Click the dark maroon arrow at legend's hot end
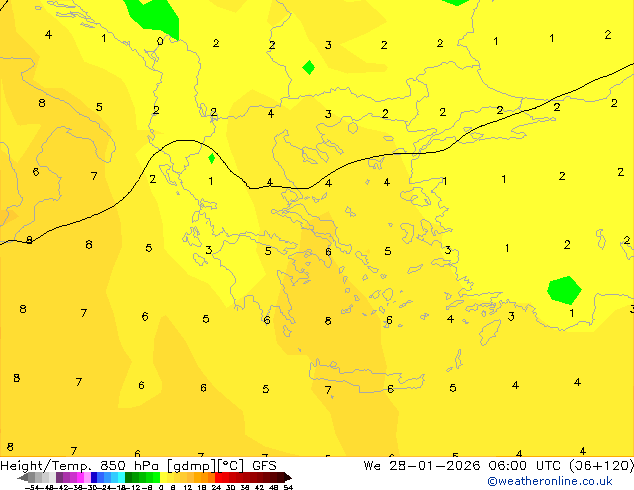Viewport: 634px width, 490px height. [288, 477]
